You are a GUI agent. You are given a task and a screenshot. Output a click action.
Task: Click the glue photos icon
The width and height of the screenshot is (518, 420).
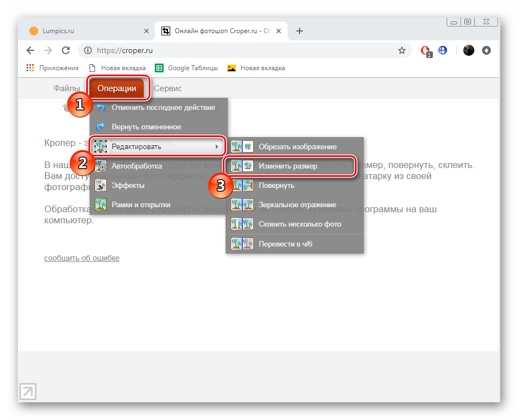[x=242, y=224]
